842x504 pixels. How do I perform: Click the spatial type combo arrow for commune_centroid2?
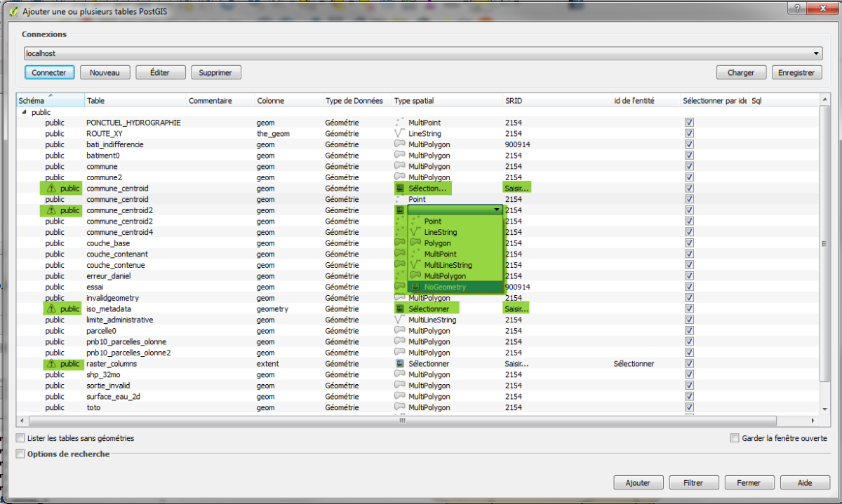tap(497, 210)
